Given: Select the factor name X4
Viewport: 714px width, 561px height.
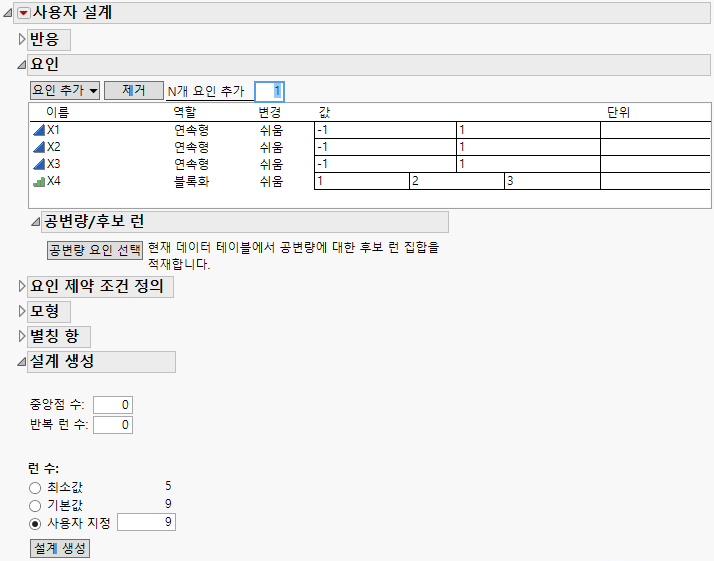Looking at the screenshot, I should click(53, 181).
